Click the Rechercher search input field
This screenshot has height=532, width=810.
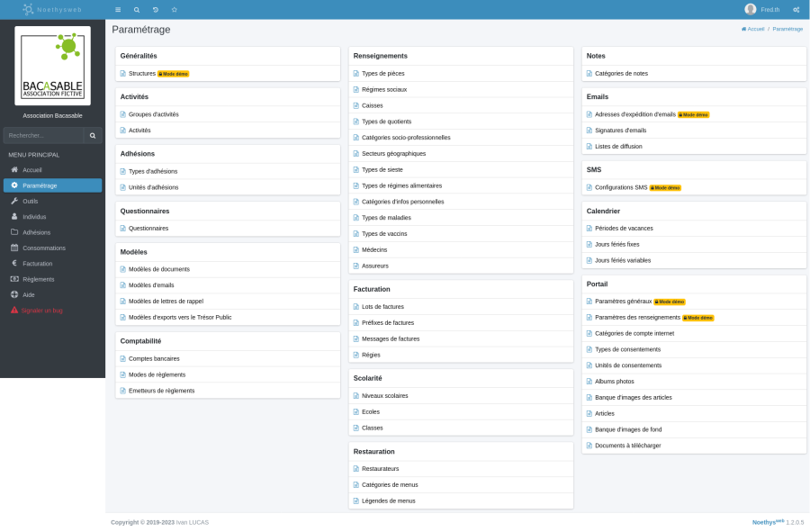pyautogui.click(x=43, y=135)
